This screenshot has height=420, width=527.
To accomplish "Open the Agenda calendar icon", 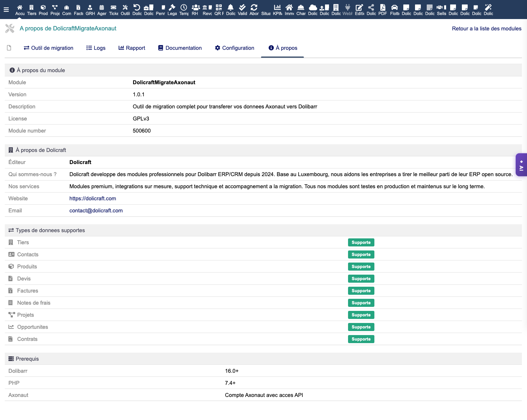I will click(x=102, y=7).
